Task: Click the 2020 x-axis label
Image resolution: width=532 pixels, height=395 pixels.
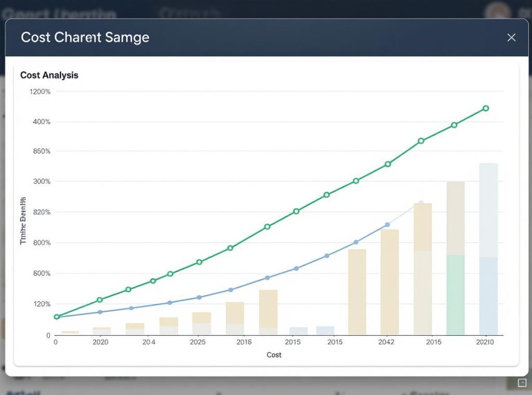Action: [100, 342]
